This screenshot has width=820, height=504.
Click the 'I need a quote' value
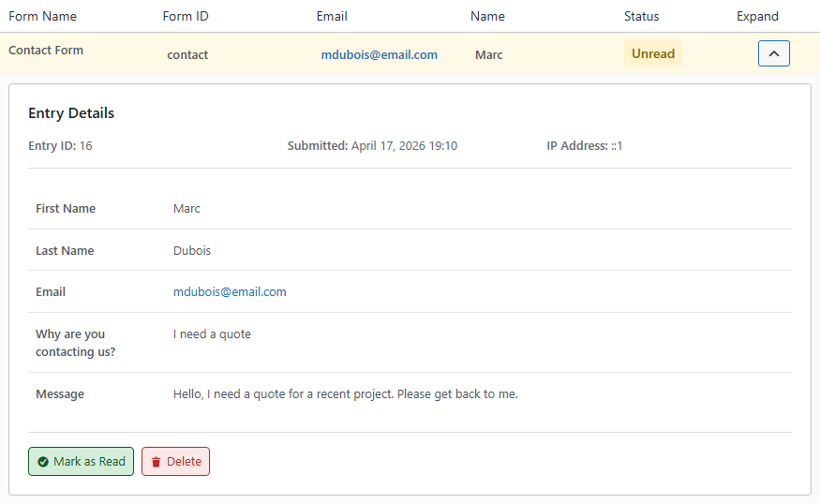pyautogui.click(x=212, y=334)
